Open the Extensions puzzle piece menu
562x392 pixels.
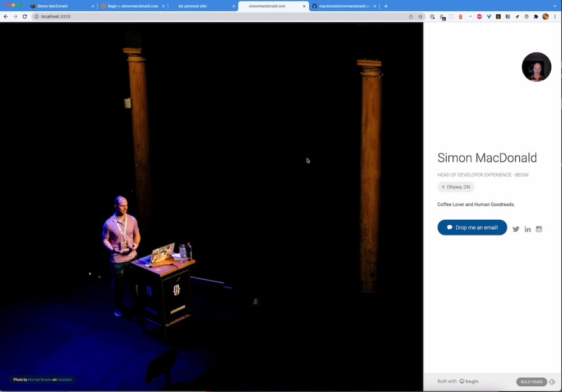pyautogui.click(x=536, y=17)
